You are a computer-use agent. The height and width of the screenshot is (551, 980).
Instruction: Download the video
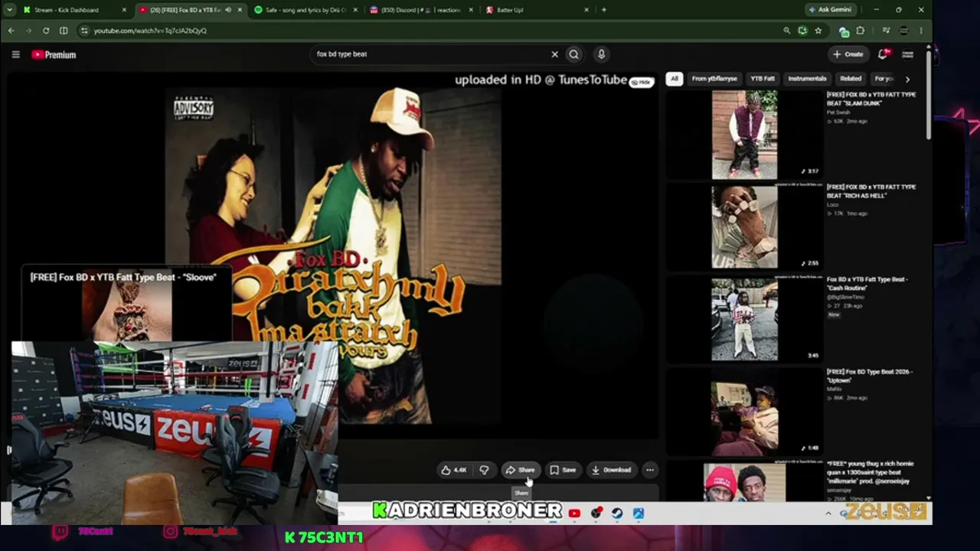coord(612,470)
